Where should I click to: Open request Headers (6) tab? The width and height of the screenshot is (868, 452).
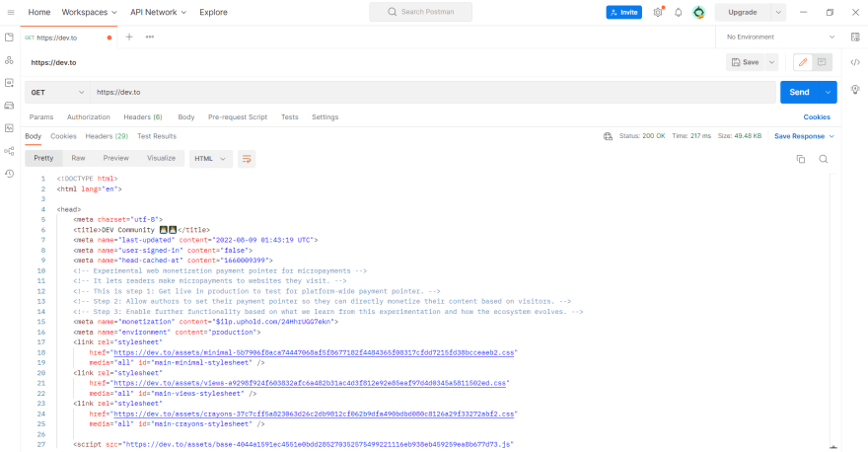[143, 117]
